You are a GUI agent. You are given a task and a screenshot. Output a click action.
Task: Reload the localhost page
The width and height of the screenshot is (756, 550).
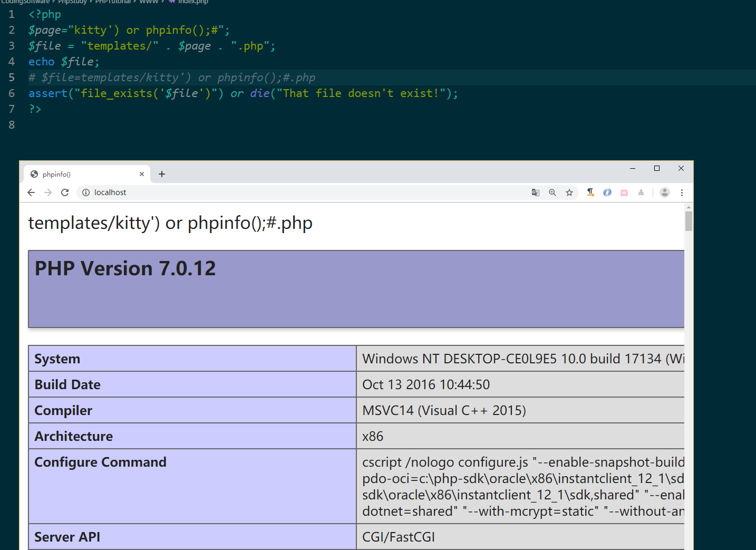click(65, 192)
